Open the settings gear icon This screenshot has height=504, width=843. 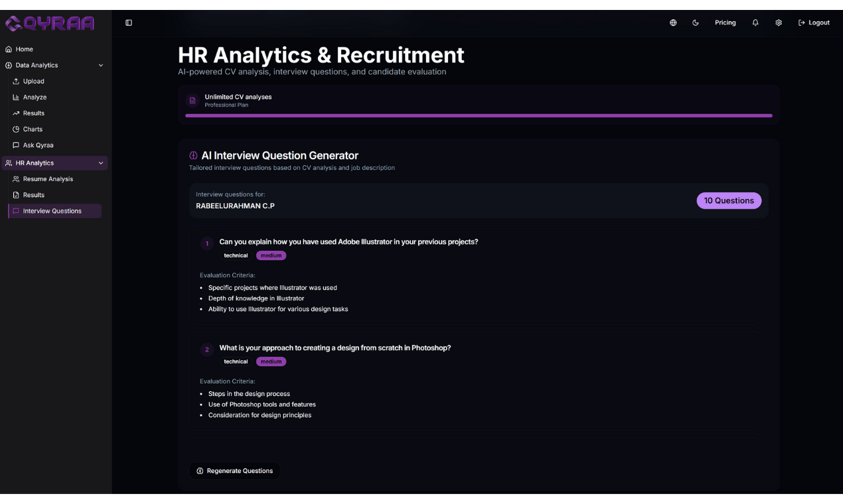(x=778, y=22)
